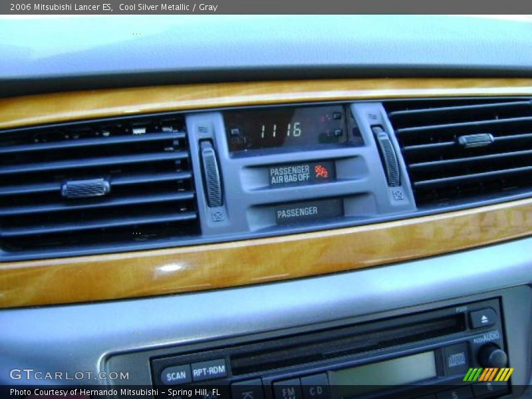This screenshot has height=399, width=532.
Task: Click the orange airbag warning icon
Action: [x=321, y=172]
